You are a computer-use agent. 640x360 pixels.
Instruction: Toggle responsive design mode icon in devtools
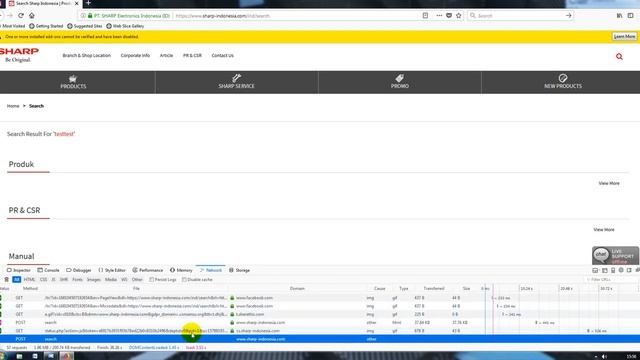click(x=613, y=270)
